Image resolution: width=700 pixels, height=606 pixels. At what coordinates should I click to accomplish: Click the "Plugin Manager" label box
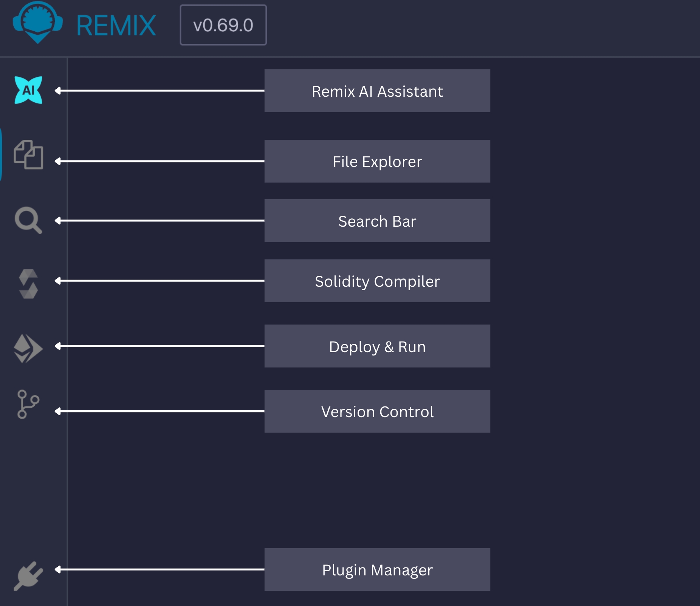pos(377,569)
